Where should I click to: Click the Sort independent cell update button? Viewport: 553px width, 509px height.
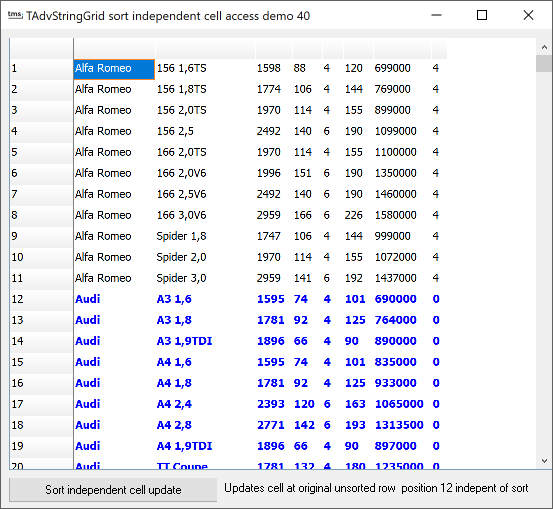(x=113, y=490)
